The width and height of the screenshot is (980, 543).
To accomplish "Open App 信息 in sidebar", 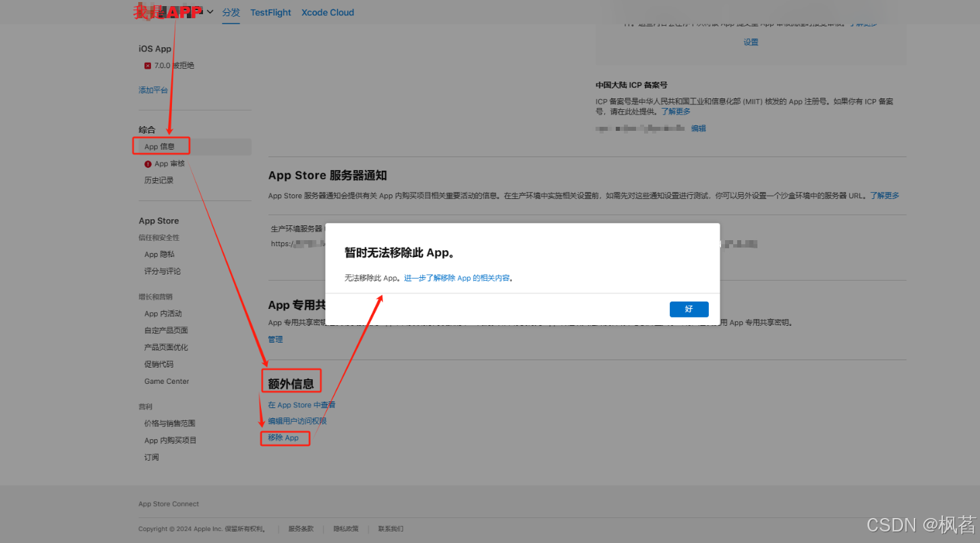I will click(x=159, y=146).
